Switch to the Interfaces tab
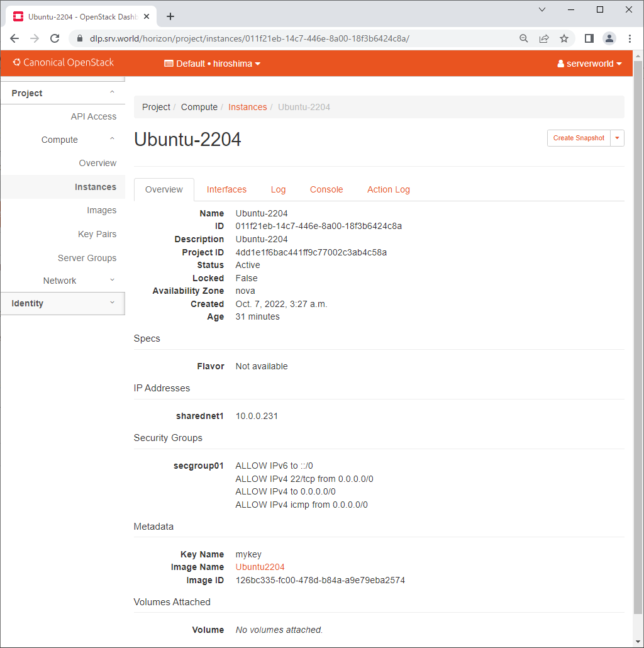644x648 pixels. coord(226,189)
